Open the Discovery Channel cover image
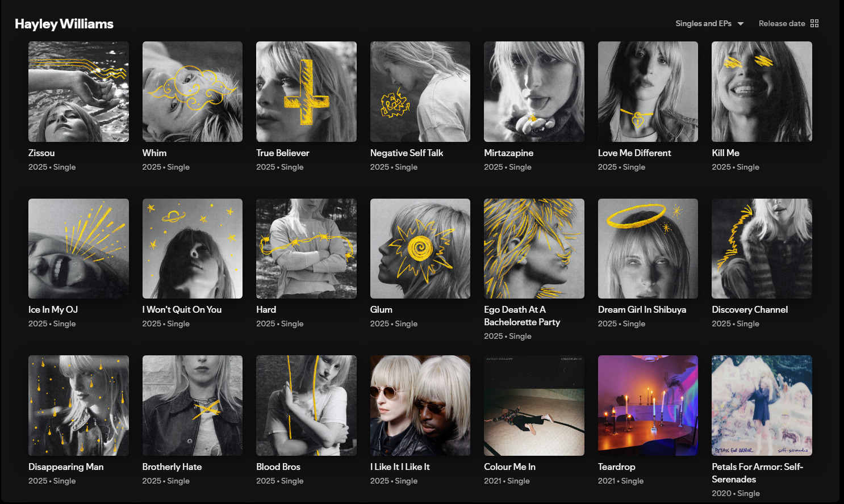The image size is (844, 504). click(762, 249)
